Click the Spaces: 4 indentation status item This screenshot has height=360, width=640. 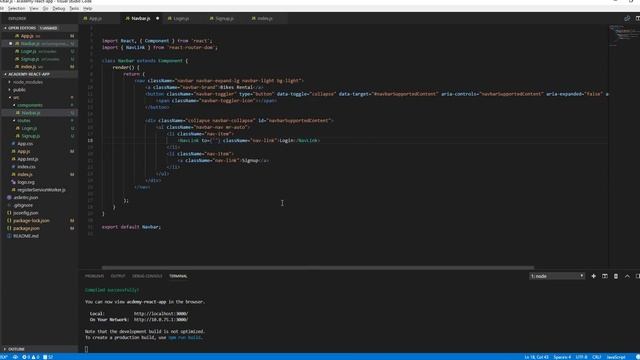pos(562,357)
